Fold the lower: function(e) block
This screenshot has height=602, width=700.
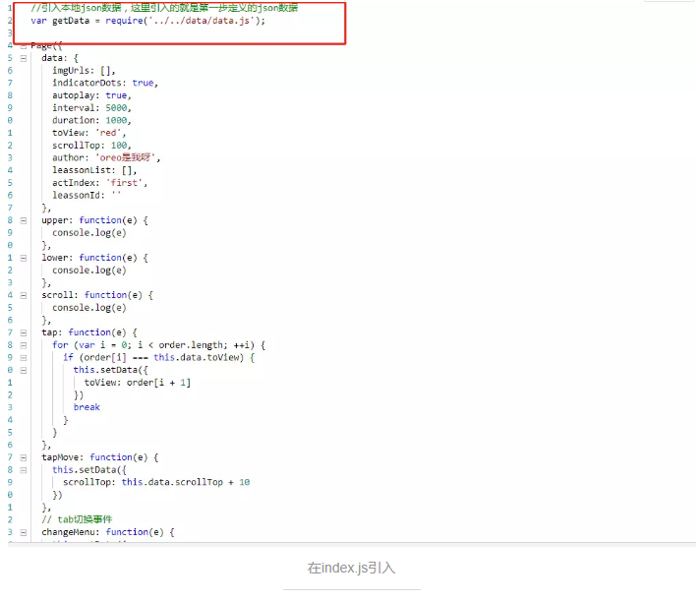pos(22,258)
